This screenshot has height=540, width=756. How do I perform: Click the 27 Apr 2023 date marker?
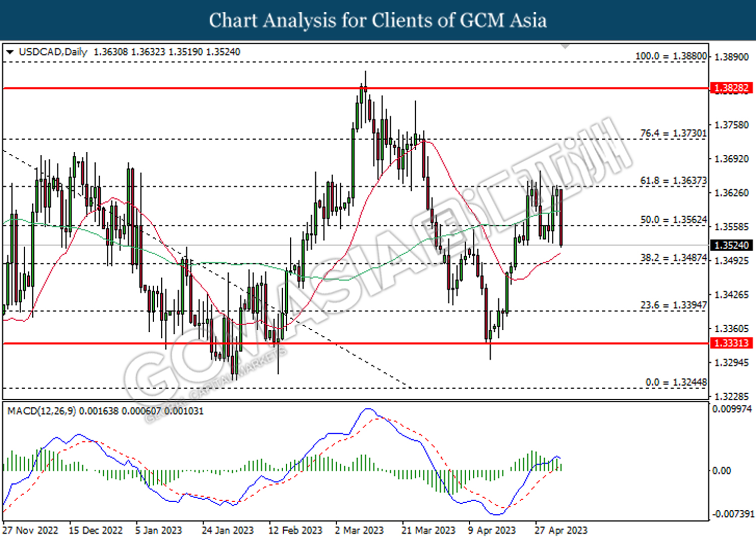(x=561, y=530)
